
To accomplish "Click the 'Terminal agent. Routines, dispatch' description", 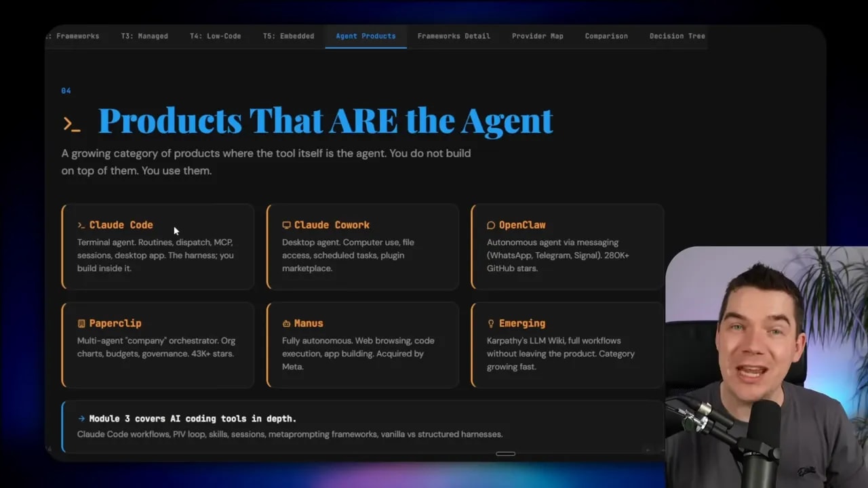I will (x=155, y=255).
